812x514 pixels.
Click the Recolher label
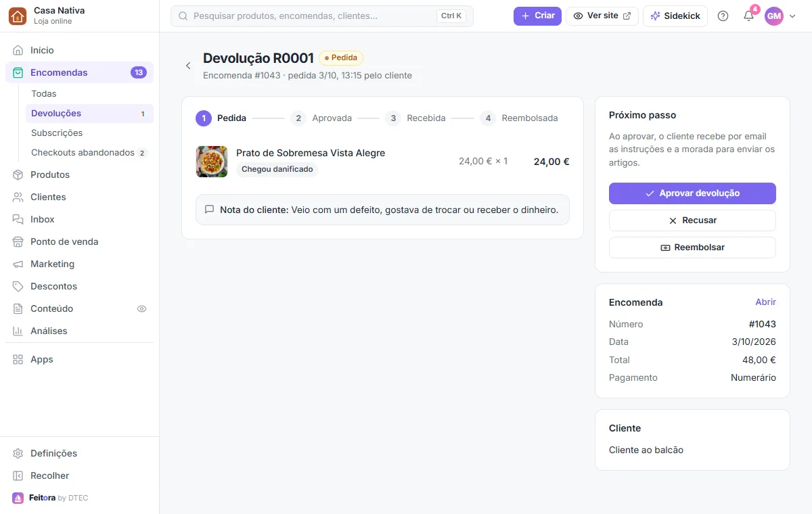click(50, 475)
